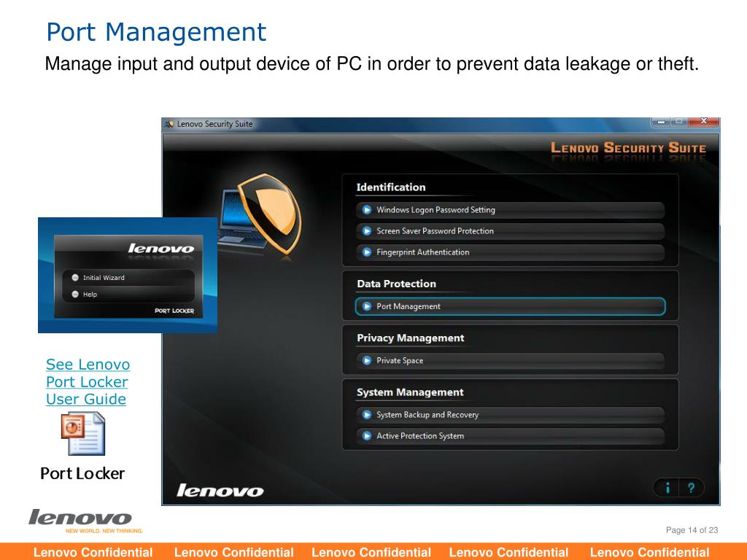Open the Port Locker presentation file icon

[83, 435]
